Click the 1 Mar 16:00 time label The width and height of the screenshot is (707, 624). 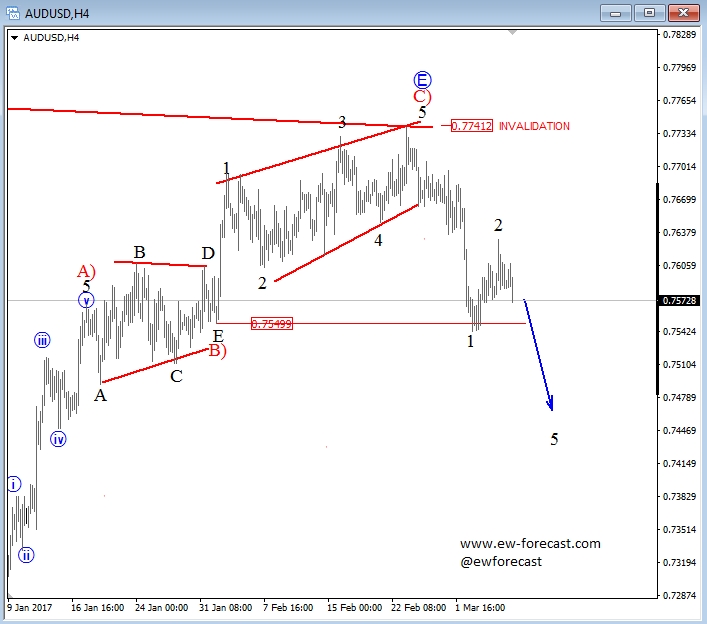pyautogui.click(x=480, y=608)
